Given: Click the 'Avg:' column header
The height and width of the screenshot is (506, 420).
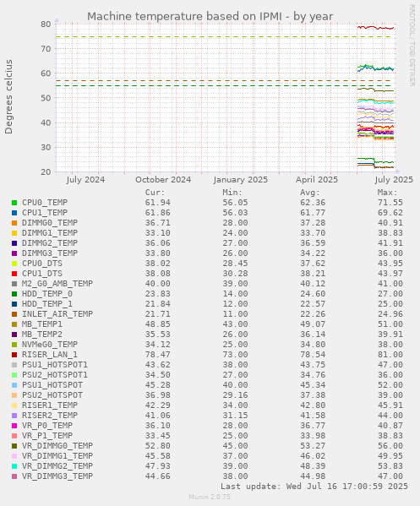Looking at the screenshot, I should [x=310, y=193].
